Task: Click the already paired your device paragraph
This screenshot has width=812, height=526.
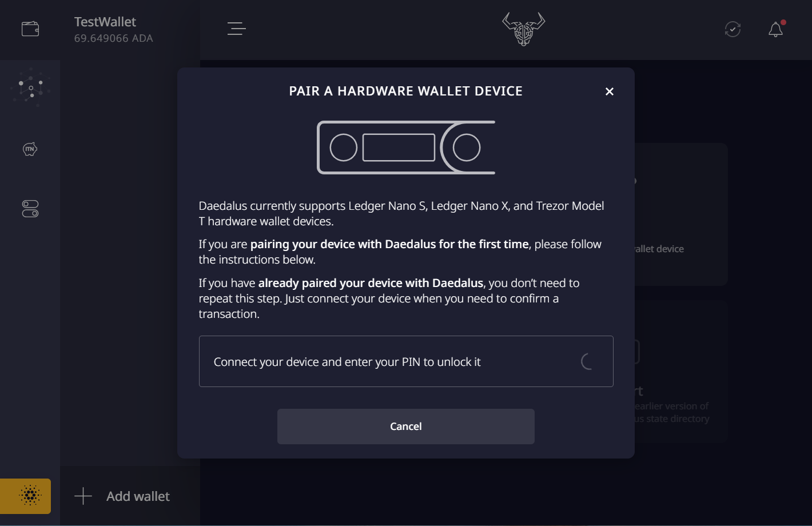Action: (389, 298)
